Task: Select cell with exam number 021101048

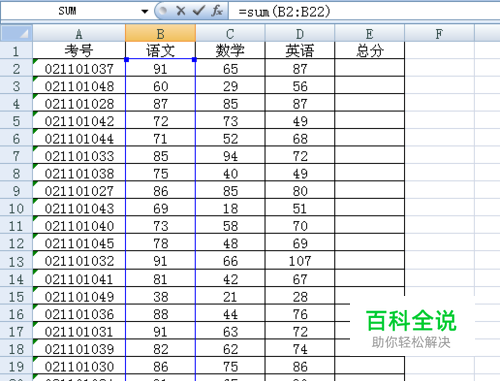Action: tap(79, 86)
